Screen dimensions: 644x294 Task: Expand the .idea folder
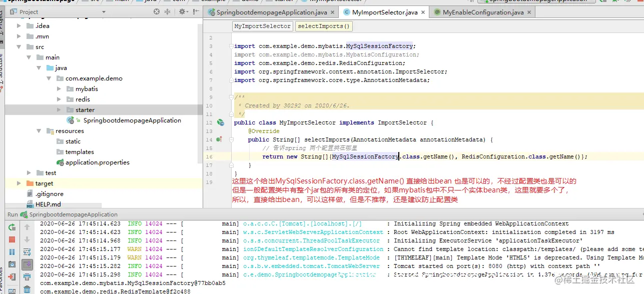(x=19, y=25)
